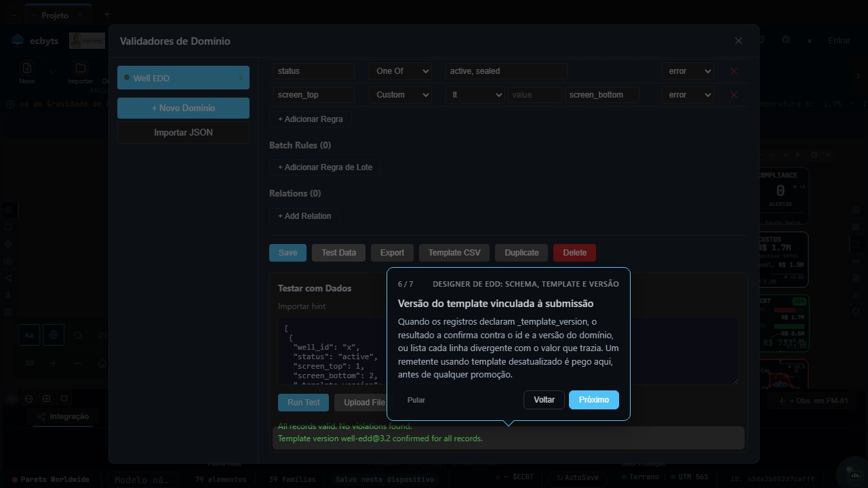868x488 pixels.
Task: Remove the screen_top rule with red X
Action: (x=734, y=95)
